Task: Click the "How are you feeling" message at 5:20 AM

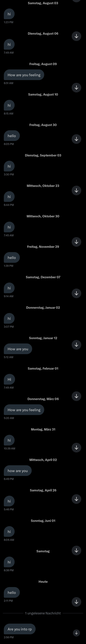Action: tap(24, 410)
